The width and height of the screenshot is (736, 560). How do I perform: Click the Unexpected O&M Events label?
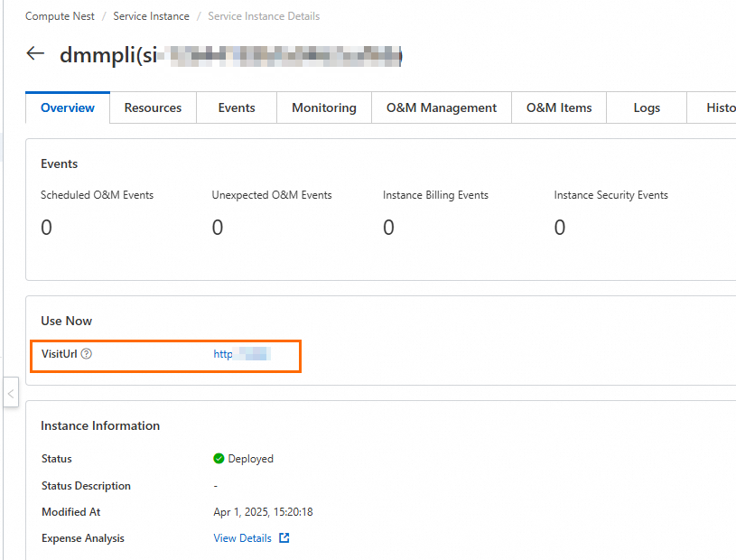(272, 195)
